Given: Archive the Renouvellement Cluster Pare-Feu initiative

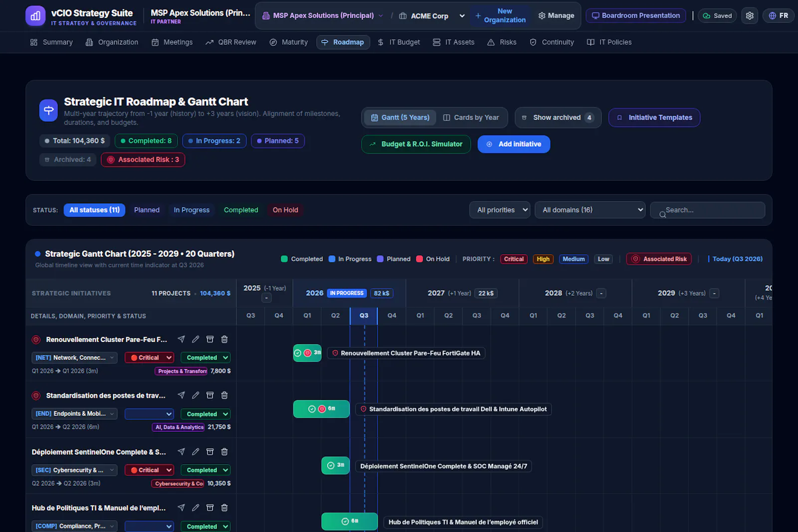Looking at the screenshot, I should 210,339.
